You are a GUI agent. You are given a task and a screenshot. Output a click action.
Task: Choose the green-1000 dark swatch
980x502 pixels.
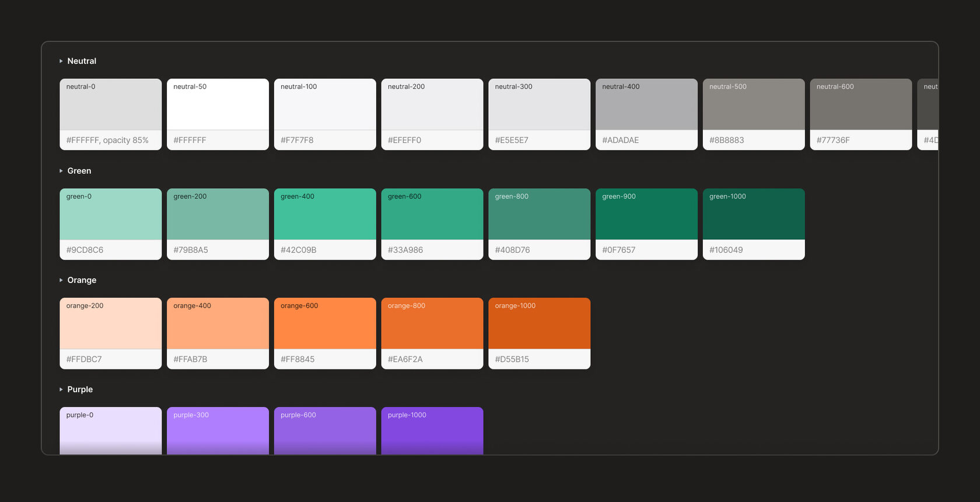(754, 214)
